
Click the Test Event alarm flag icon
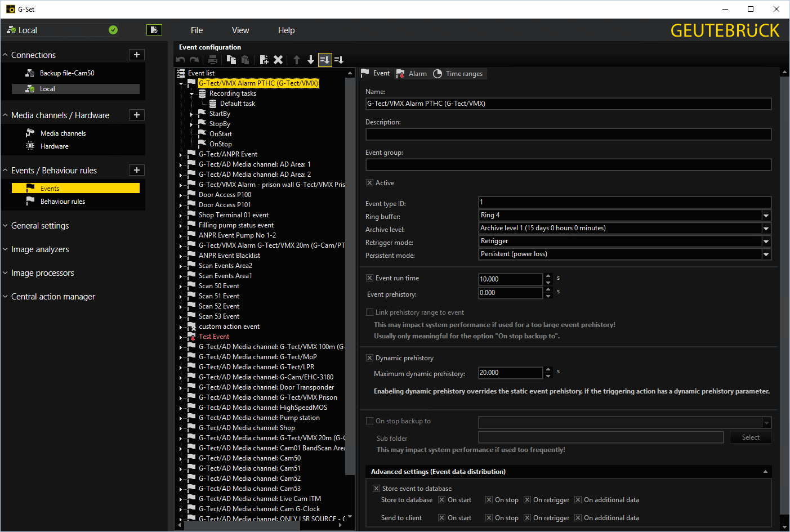[191, 337]
